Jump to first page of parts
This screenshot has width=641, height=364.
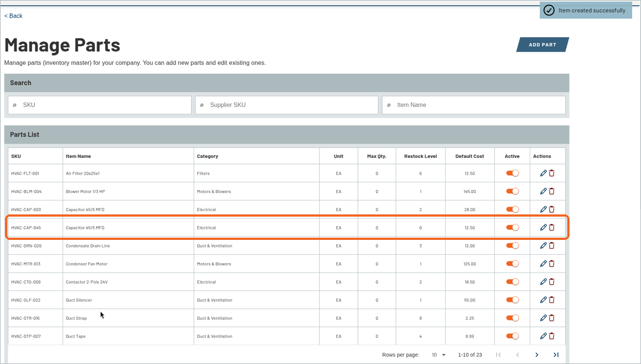tap(498, 355)
